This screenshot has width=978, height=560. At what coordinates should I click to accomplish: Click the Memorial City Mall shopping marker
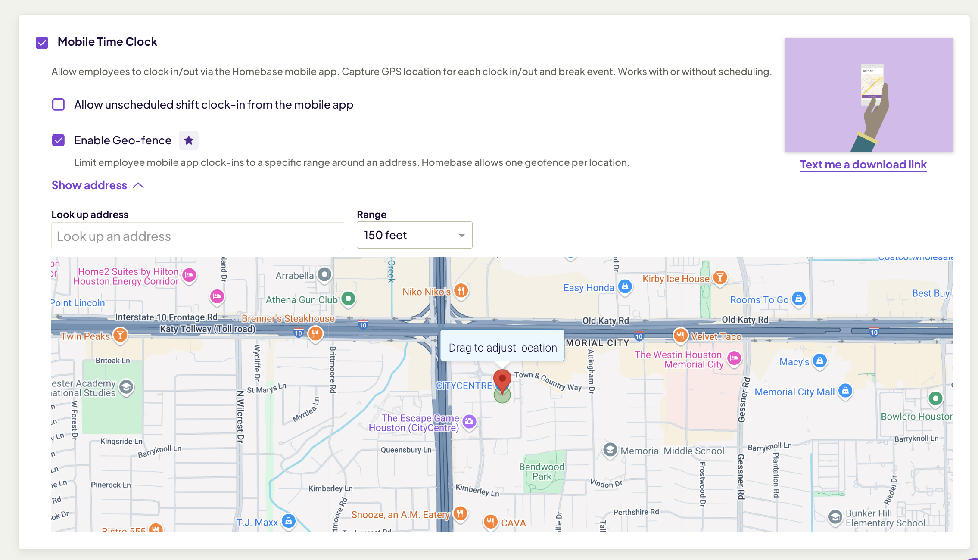pos(845,391)
